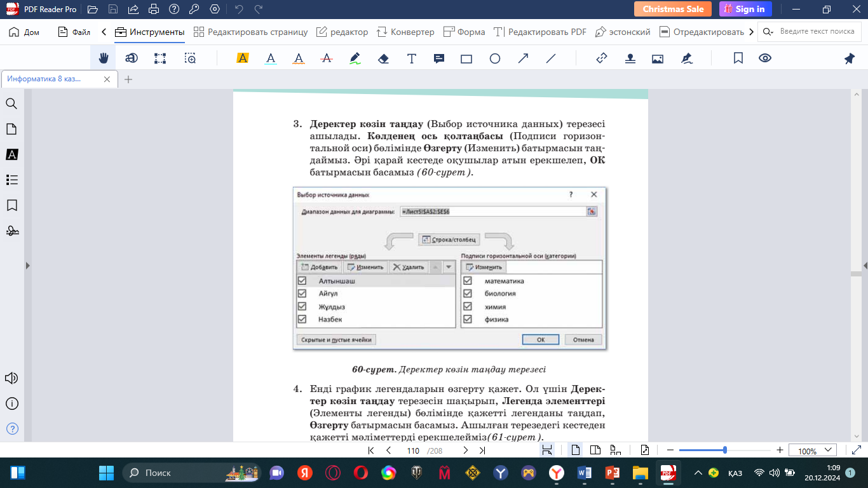The height and width of the screenshot is (488, 868).
Task: Open the 100% zoom level dropdown
Action: pyautogui.click(x=813, y=451)
